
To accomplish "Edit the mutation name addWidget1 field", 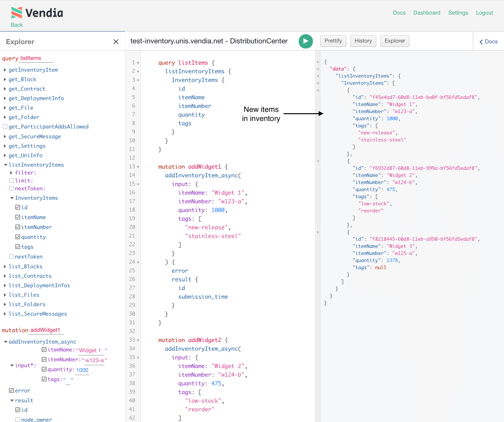I will click(46, 330).
